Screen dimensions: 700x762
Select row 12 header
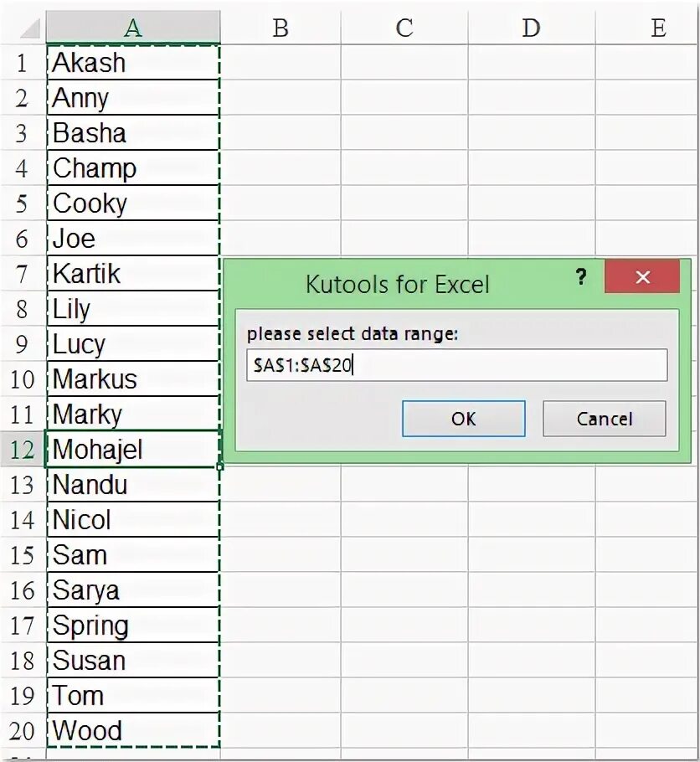pyautogui.click(x=23, y=449)
